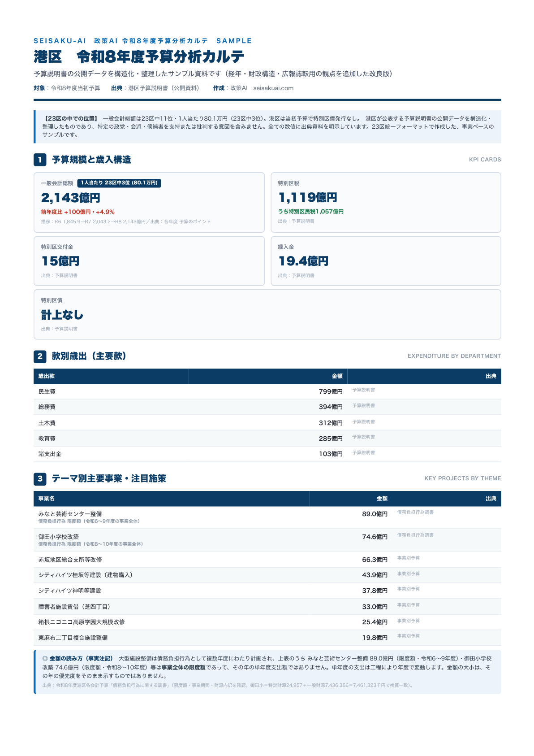The width and height of the screenshot is (534, 756).
Task: Select the 一般会計総額 2,143億円 card
Action: tap(149, 202)
